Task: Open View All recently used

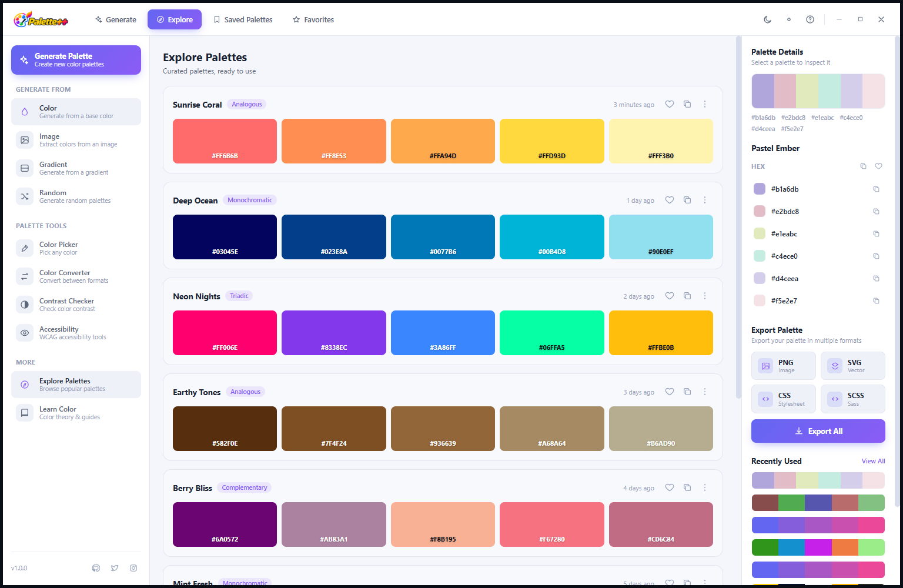Action: tap(873, 461)
